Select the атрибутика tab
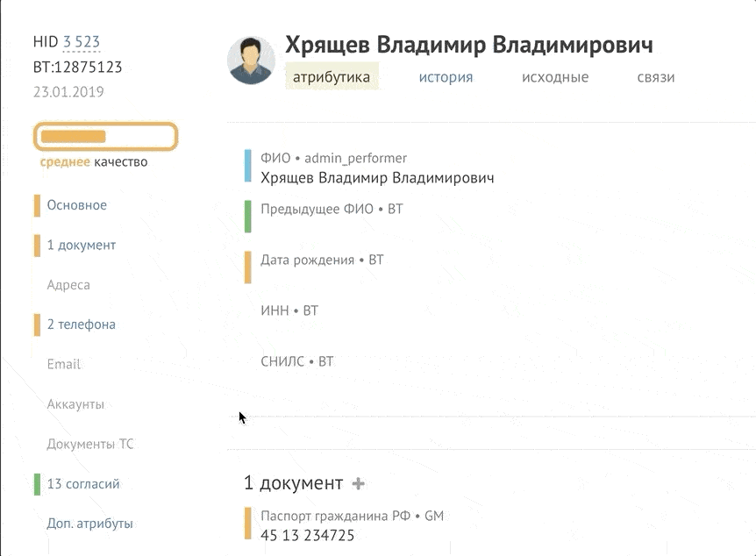 (332, 76)
